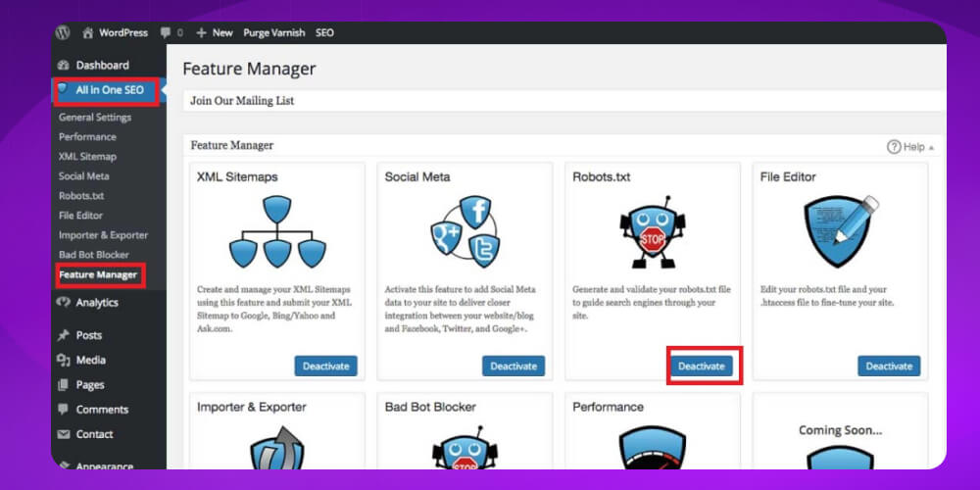The width and height of the screenshot is (980, 490).
Task: Deactivate the File Editor feature
Action: pos(889,367)
